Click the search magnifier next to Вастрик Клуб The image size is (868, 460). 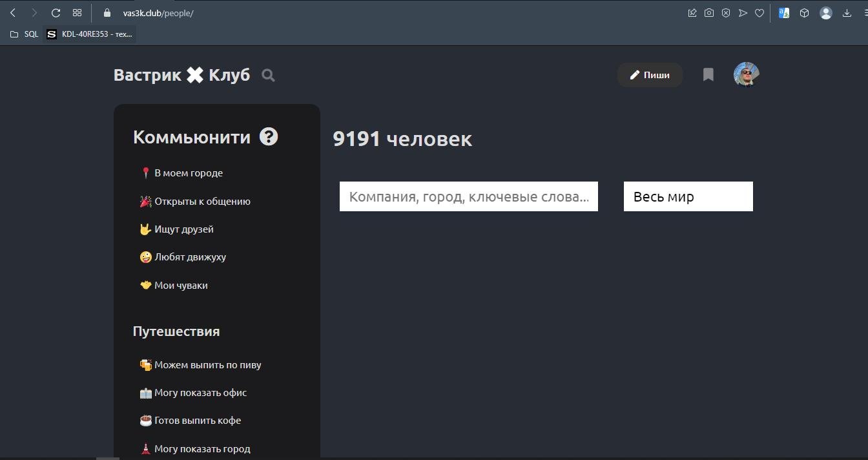pos(268,76)
